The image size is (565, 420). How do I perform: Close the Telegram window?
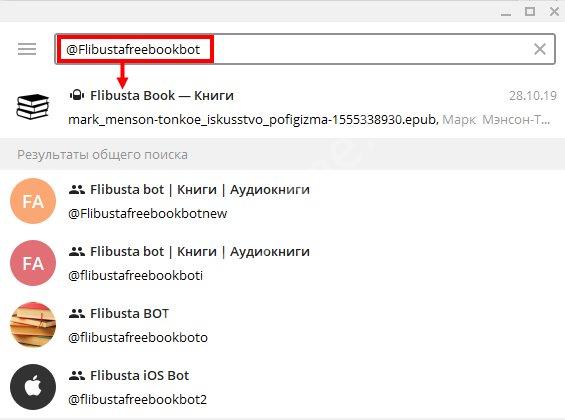pyautogui.click(x=555, y=12)
